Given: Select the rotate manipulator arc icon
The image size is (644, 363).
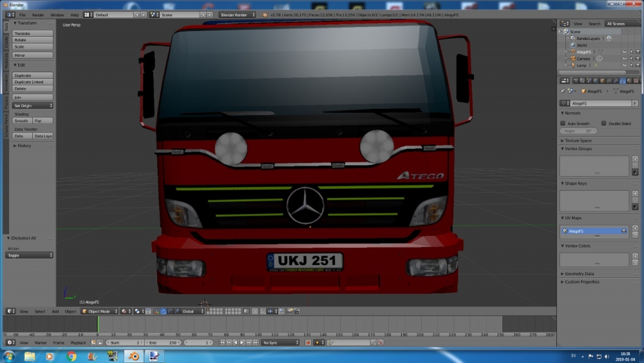Looking at the screenshot, I should pos(170,311).
